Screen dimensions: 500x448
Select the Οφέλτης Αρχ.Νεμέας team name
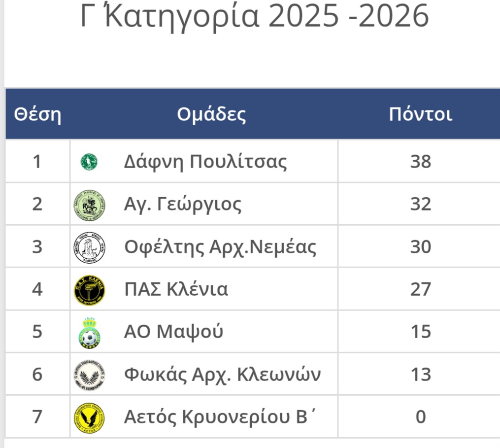(x=220, y=246)
